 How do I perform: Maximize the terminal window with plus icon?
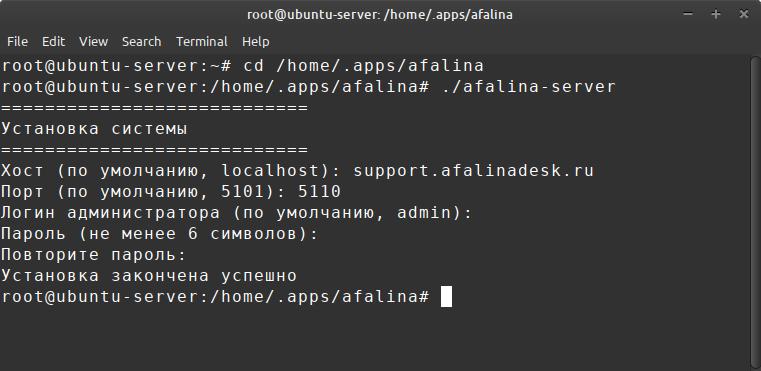click(716, 14)
